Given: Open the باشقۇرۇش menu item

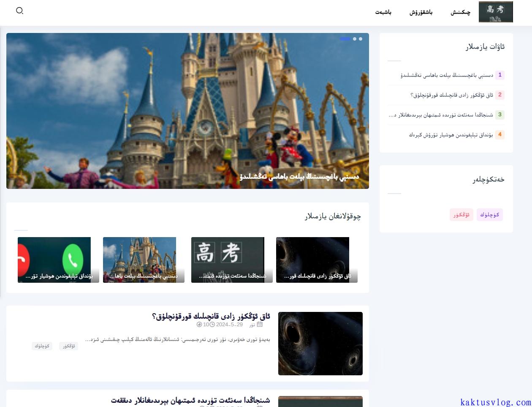Looking at the screenshot, I should pyautogui.click(x=421, y=12).
